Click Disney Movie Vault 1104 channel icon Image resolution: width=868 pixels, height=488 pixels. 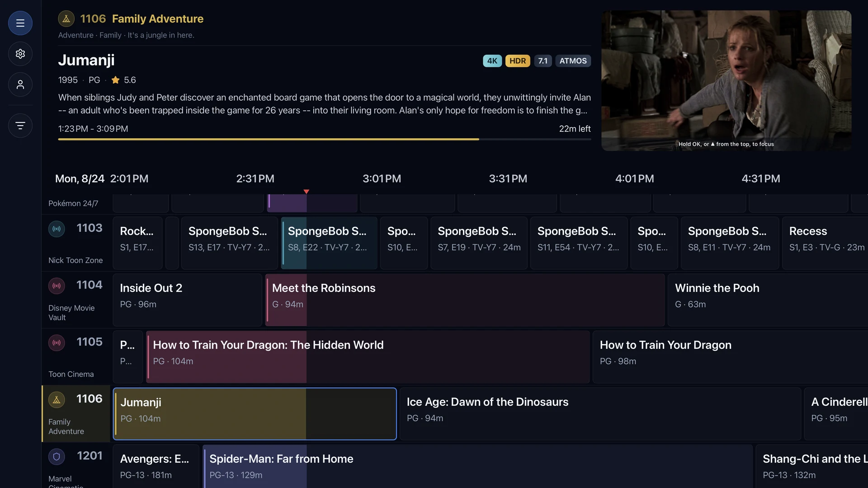tap(57, 286)
